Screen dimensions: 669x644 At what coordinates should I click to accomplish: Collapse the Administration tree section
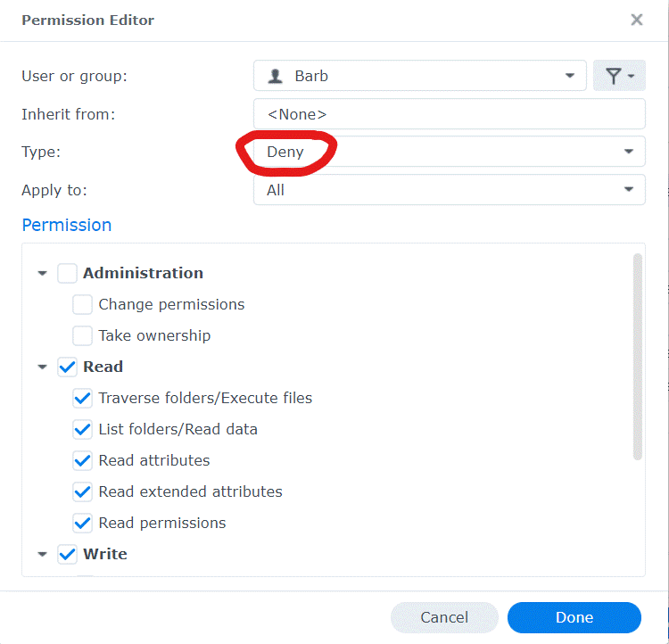[x=42, y=273]
